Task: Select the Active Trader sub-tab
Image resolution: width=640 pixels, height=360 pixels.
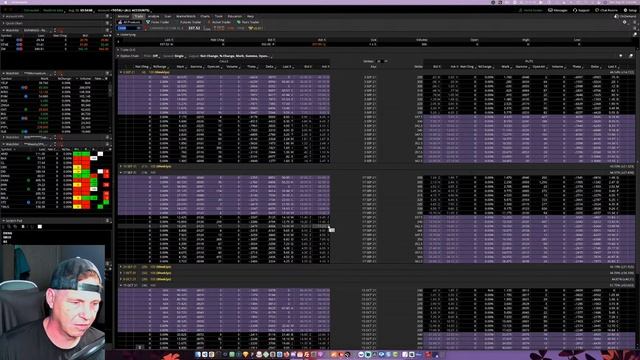Action: [219, 22]
